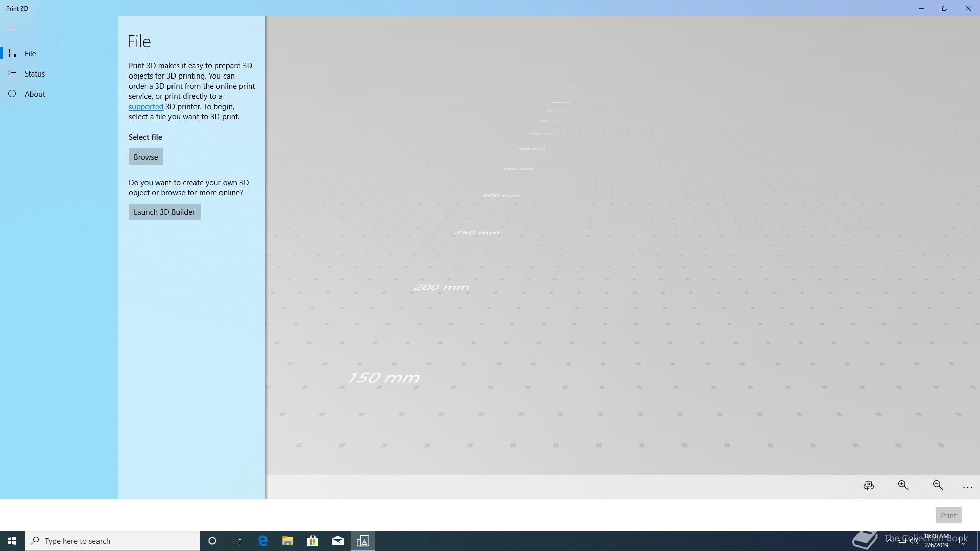
Task: Open Task View
Action: (x=237, y=541)
